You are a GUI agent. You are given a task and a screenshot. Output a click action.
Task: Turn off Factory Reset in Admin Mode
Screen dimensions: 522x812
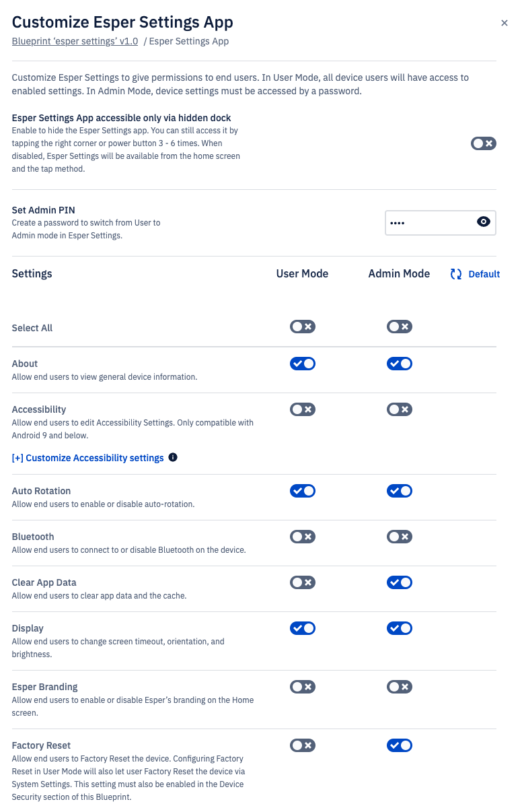tap(400, 745)
